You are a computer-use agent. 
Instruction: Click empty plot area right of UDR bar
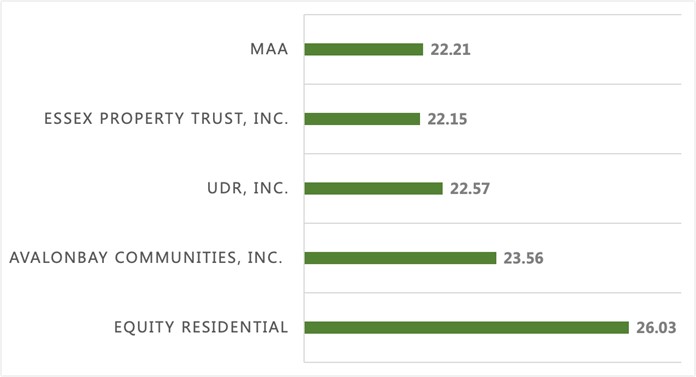(x=586, y=189)
